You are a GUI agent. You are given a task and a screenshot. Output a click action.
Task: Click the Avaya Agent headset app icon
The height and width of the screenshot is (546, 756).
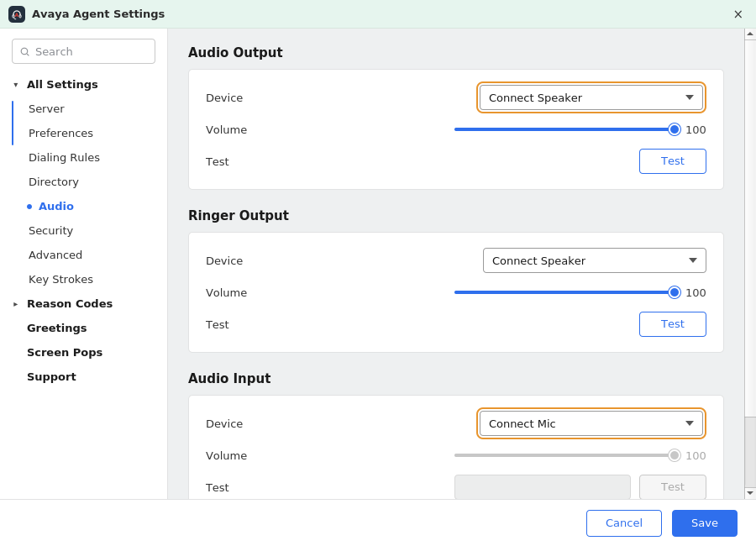click(17, 14)
